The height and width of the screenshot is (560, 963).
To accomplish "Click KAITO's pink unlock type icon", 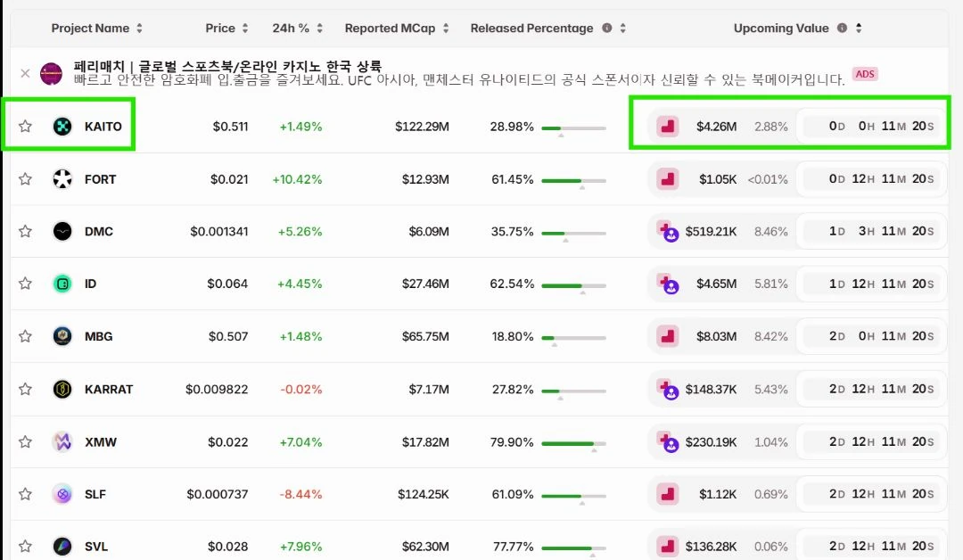I will coord(667,127).
